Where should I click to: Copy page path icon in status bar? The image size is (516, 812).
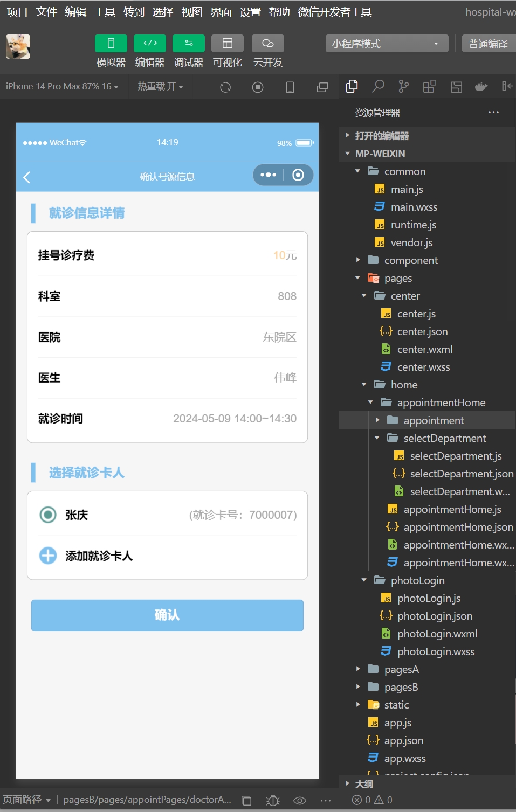tap(246, 801)
